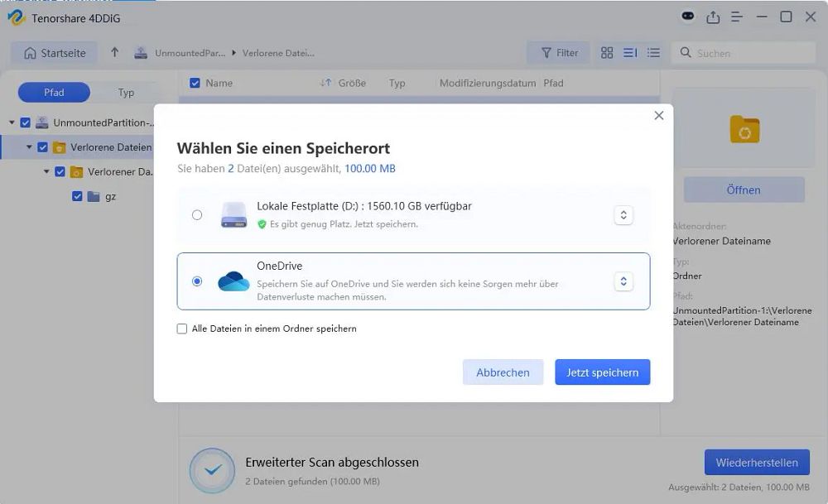Click the Wiederherstellen button
Screen dimensions: 828x504
(757, 463)
